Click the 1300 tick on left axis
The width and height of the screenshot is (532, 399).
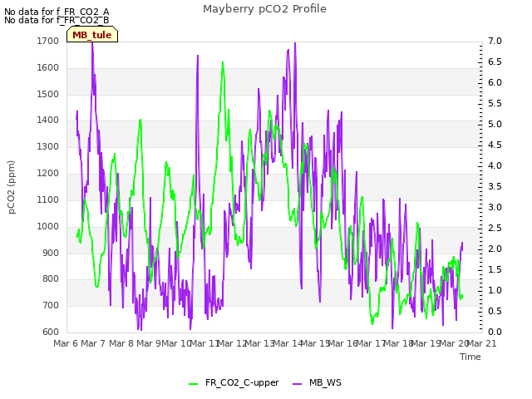48,146
